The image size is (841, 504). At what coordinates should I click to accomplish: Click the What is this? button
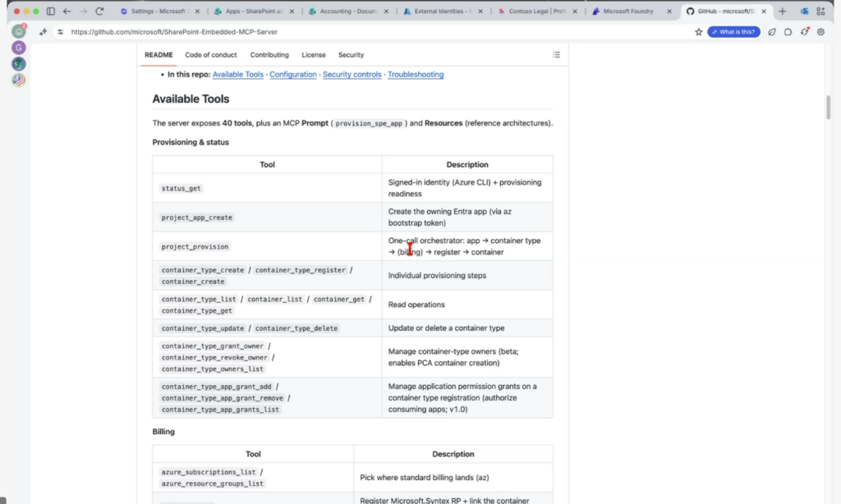(x=733, y=32)
